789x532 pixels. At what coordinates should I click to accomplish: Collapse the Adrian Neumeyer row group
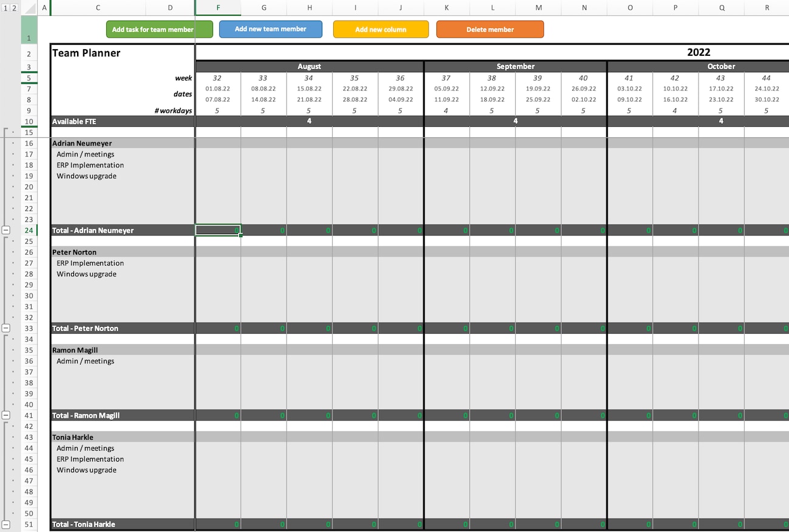coord(6,231)
